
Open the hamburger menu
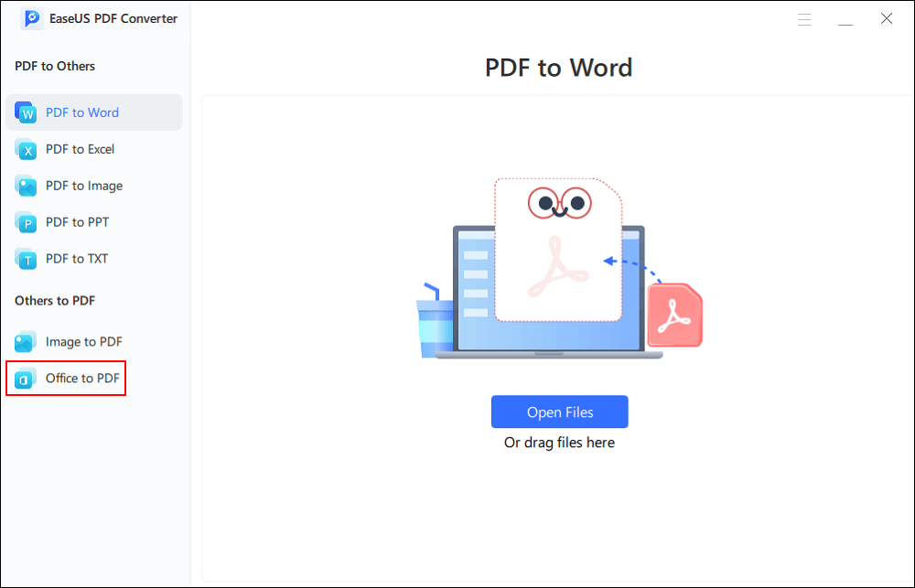(x=804, y=18)
